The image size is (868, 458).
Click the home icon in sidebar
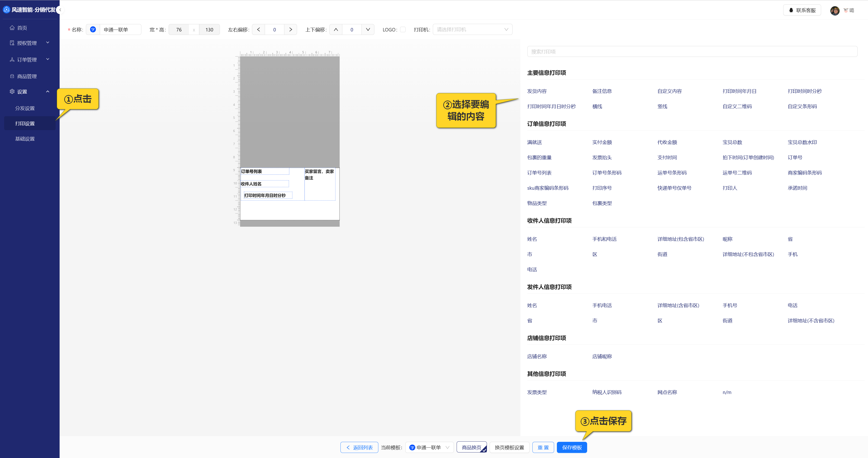click(x=12, y=28)
